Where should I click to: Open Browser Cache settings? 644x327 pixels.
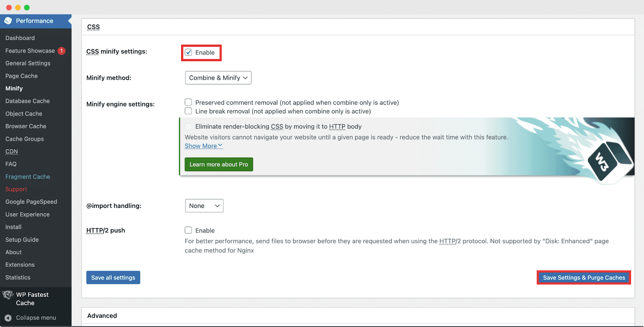(x=26, y=126)
